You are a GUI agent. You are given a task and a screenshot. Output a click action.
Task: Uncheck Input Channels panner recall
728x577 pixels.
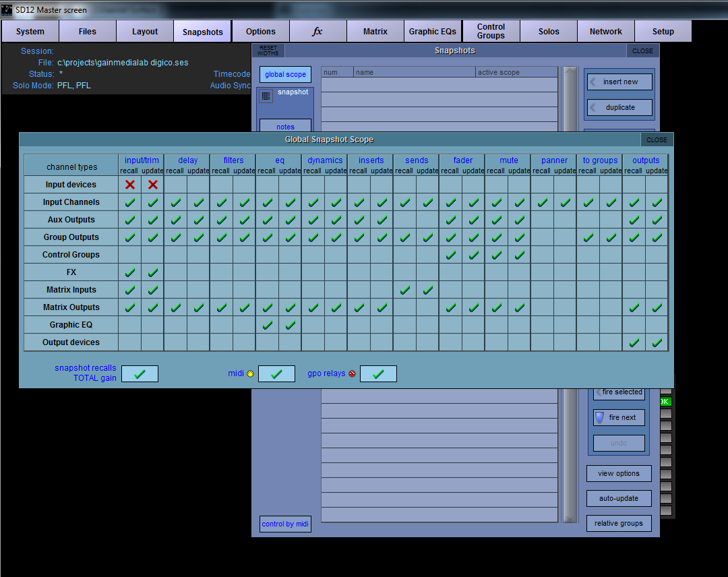coord(542,202)
